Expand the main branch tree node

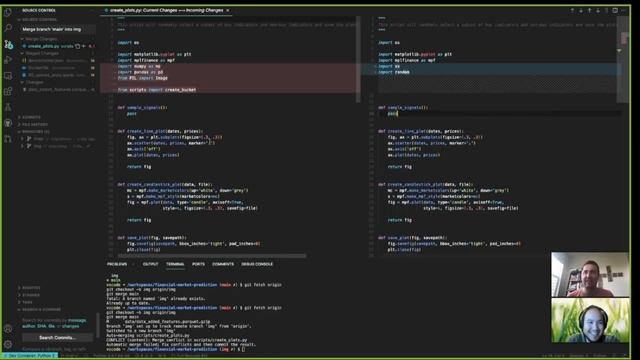click(22, 139)
